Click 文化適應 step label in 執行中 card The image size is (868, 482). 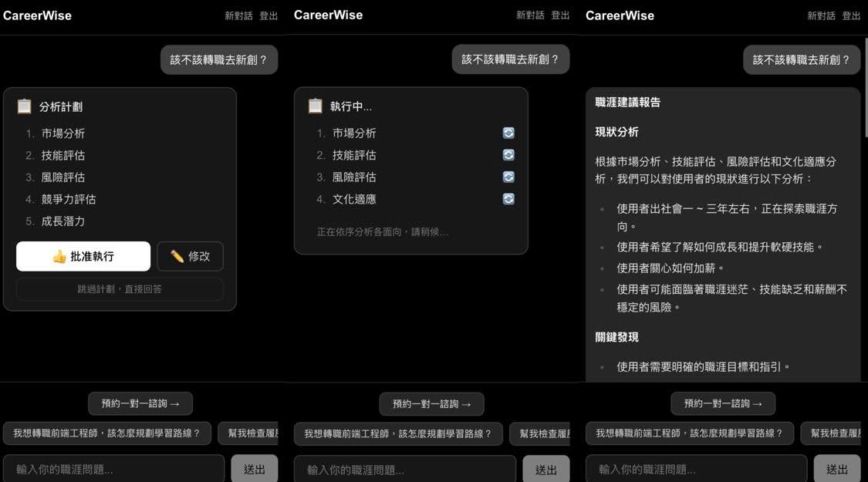(354, 199)
